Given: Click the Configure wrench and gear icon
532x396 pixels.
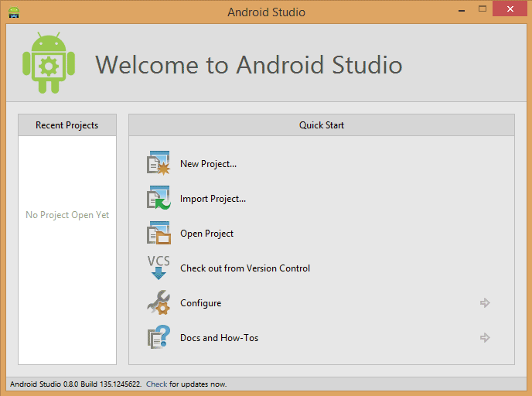Looking at the screenshot, I should (159, 302).
